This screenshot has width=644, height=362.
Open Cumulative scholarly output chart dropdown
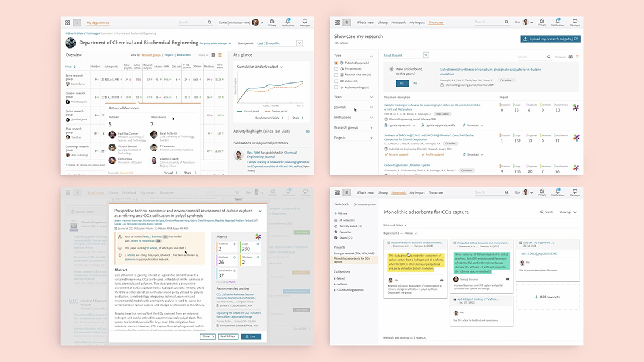[x=282, y=67]
